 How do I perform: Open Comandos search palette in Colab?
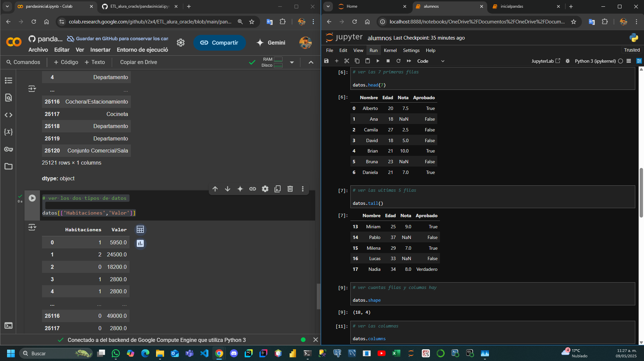tap(23, 62)
